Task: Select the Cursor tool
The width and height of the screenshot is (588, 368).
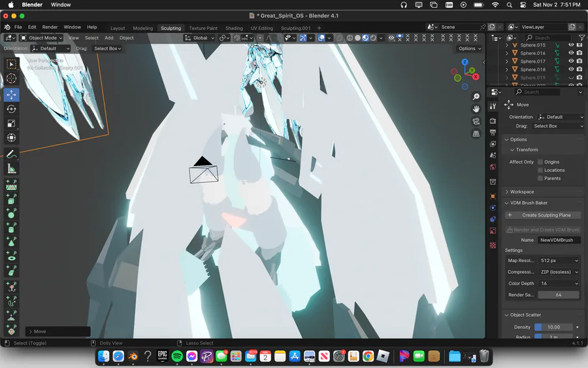Action: coord(11,78)
